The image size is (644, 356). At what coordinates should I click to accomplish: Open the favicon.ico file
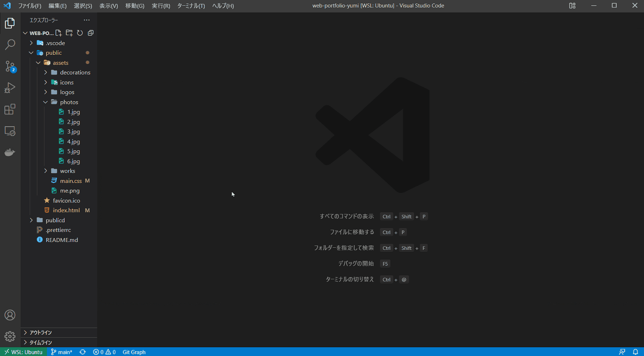click(x=59, y=200)
